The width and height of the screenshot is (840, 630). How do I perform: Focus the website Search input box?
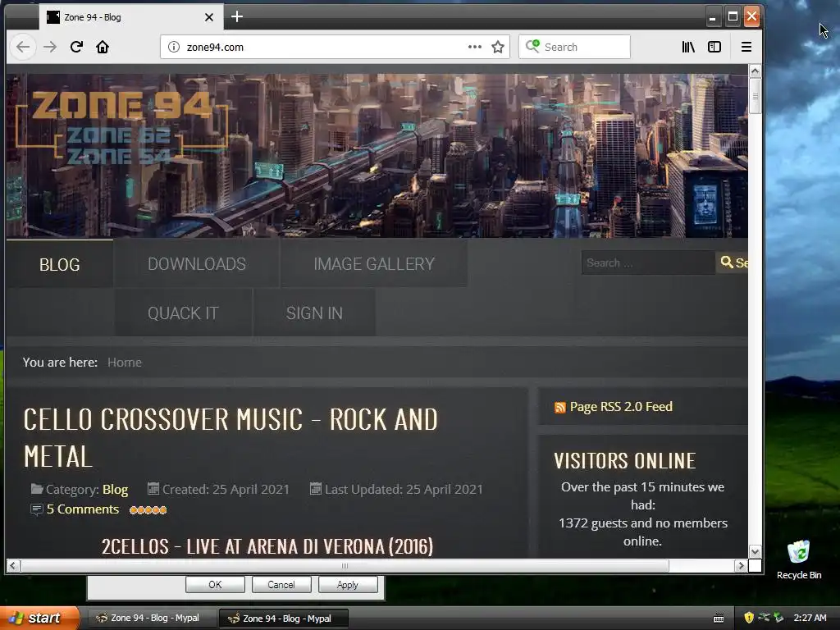coord(648,262)
